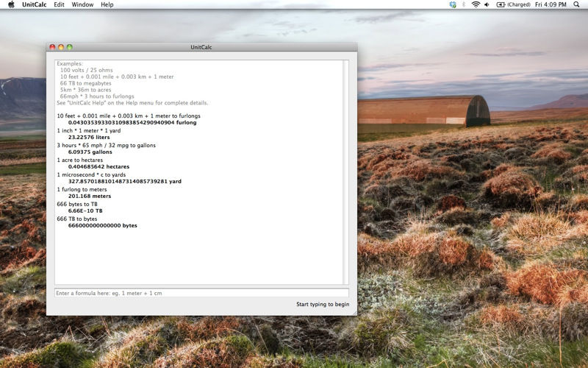Viewport: 588px width, 368px height.
Task: Minimize UnitCalc window with yellow button
Action: pos(61,47)
